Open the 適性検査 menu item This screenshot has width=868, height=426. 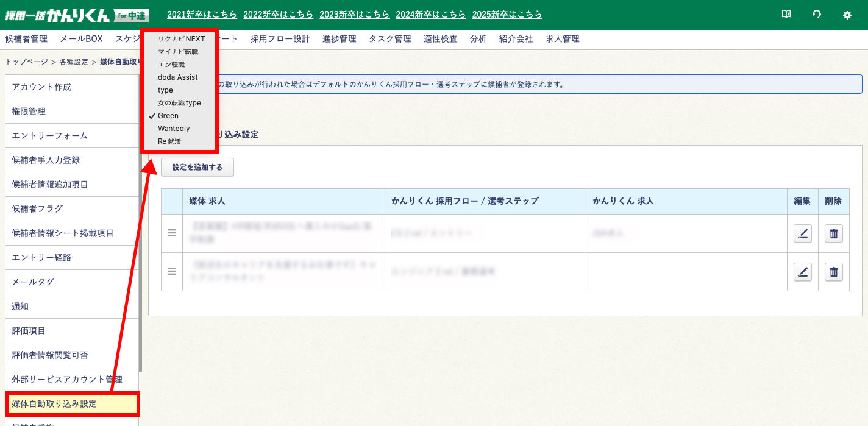tap(440, 39)
